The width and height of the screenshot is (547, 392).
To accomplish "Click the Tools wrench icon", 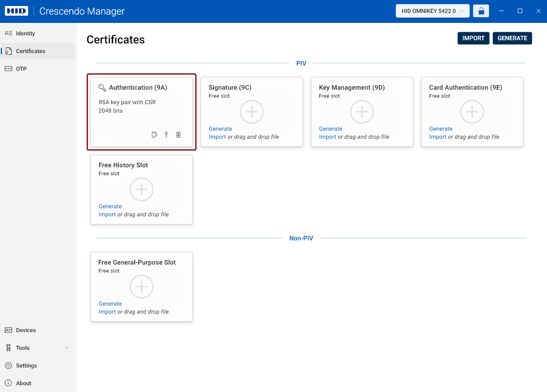I will tap(8, 348).
